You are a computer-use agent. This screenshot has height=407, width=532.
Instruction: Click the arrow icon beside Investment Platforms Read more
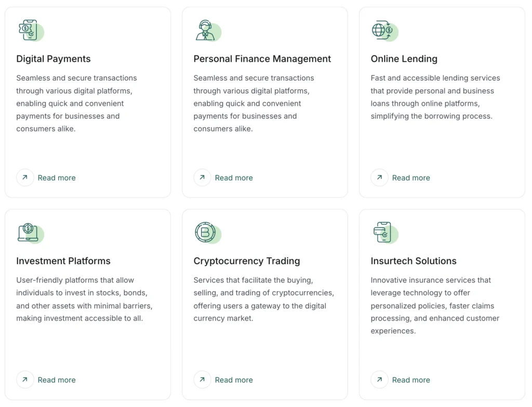(25, 379)
